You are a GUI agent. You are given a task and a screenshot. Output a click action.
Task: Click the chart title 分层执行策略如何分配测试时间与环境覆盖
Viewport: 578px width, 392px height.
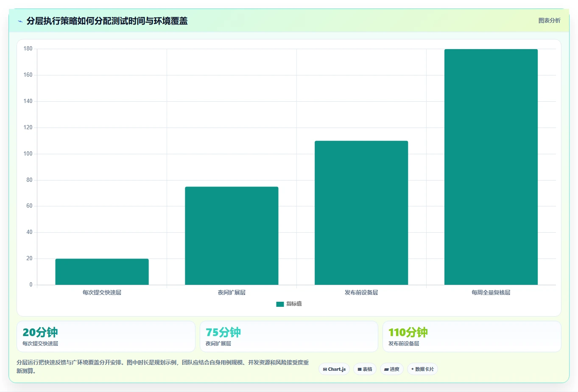tap(107, 21)
